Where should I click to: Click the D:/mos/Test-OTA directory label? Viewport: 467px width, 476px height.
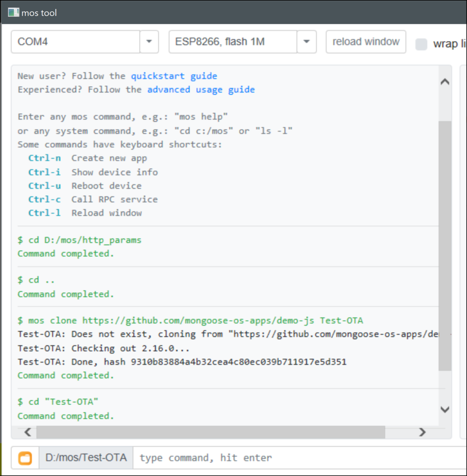[x=86, y=457]
